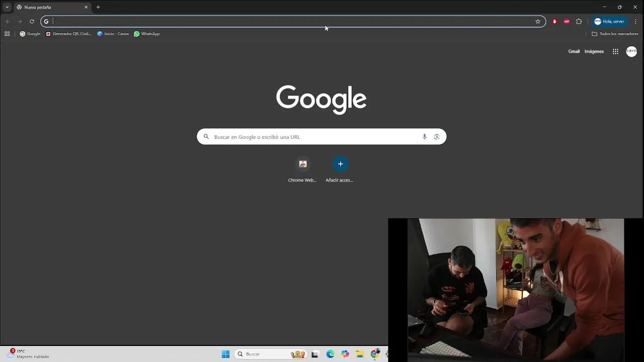Open the Extensions puzzle icon
This screenshot has height=362, width=644.
579,22
